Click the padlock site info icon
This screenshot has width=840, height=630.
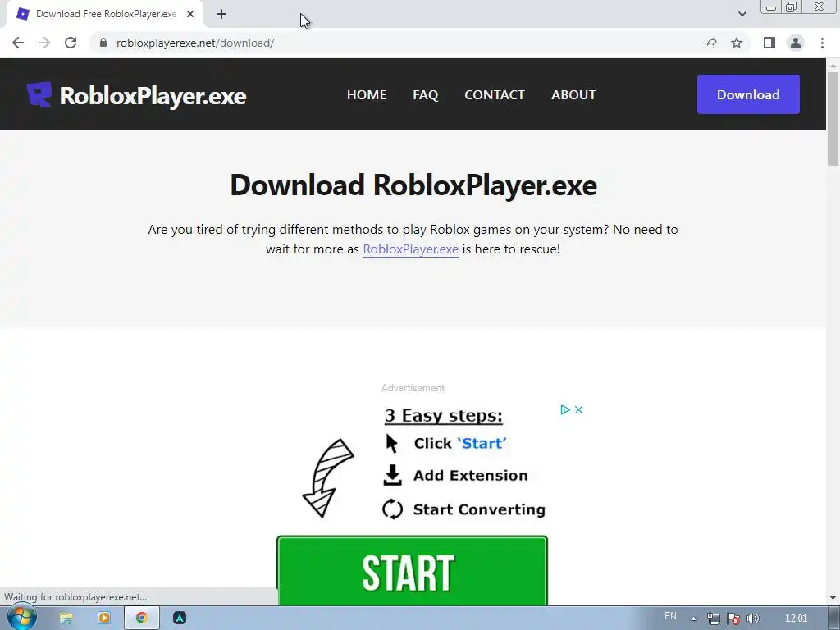[x=103, y=43]
